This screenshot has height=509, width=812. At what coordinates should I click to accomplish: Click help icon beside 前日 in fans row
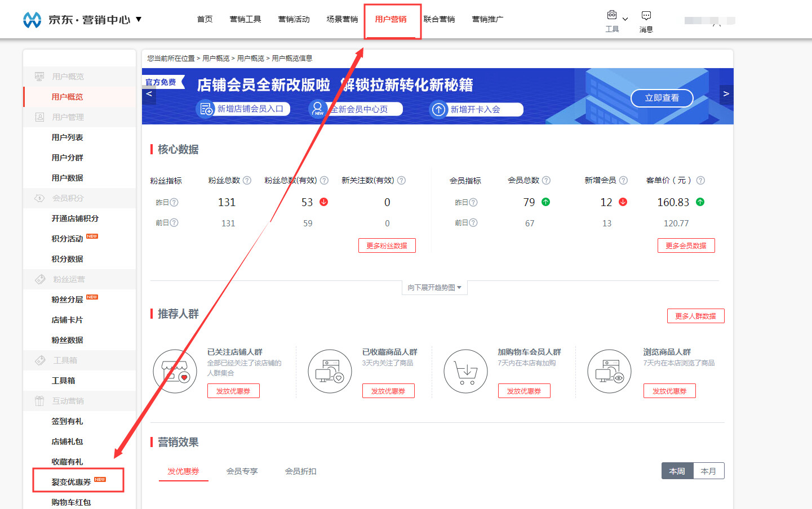click(x=174, y=222)
